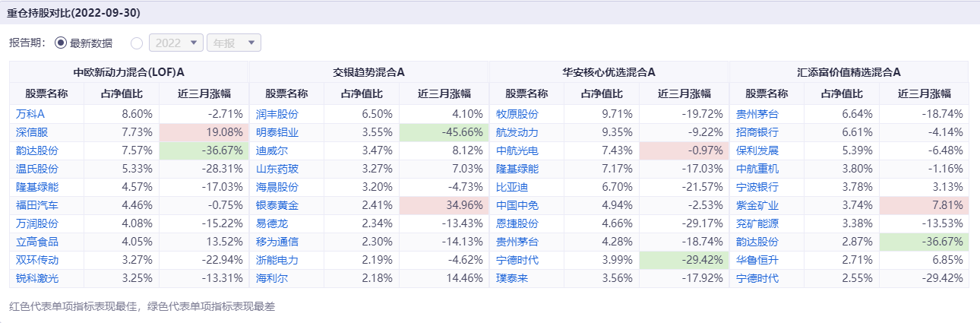980x323 pixels.
Task: Click the 交银趋势混合A fund header
Action: (368, 72)
